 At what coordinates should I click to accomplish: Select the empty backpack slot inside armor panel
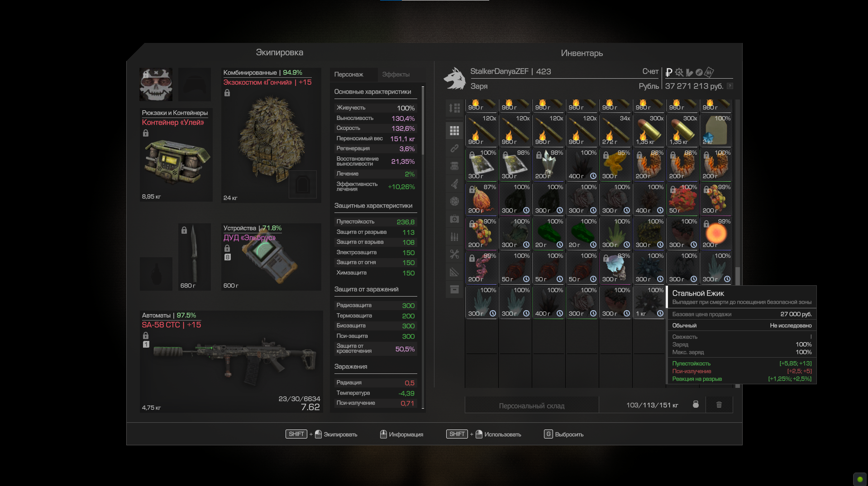point(302,184)
